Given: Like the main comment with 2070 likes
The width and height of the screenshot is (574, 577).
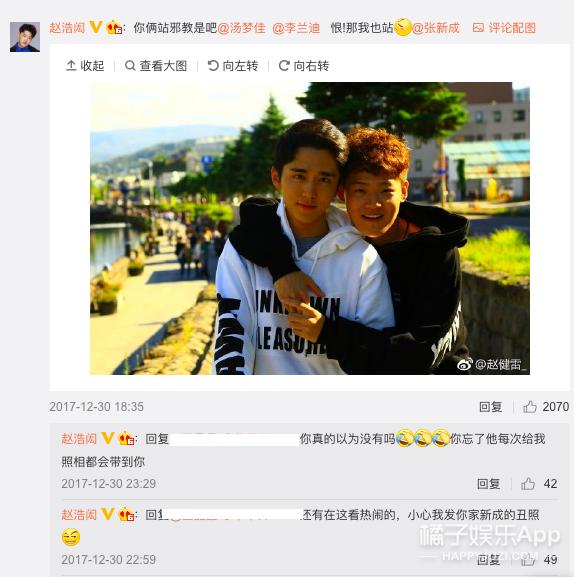Looking at the screenshot, I should click(546, 407).
